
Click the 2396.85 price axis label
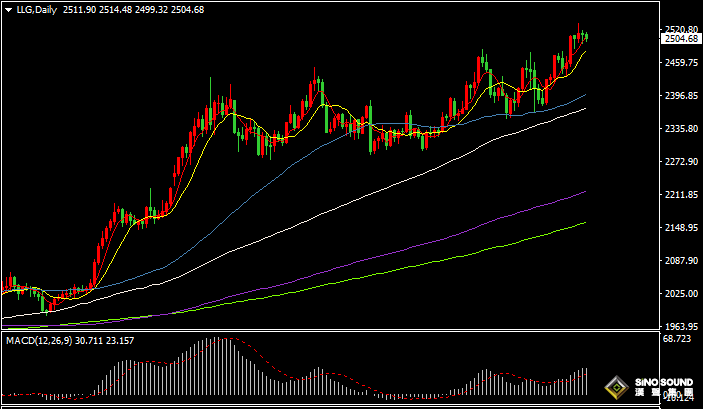coord(679,96)
